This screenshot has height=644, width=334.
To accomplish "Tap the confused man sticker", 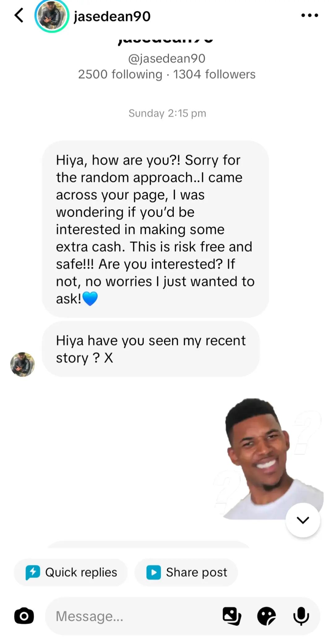I will coord(268,459).
